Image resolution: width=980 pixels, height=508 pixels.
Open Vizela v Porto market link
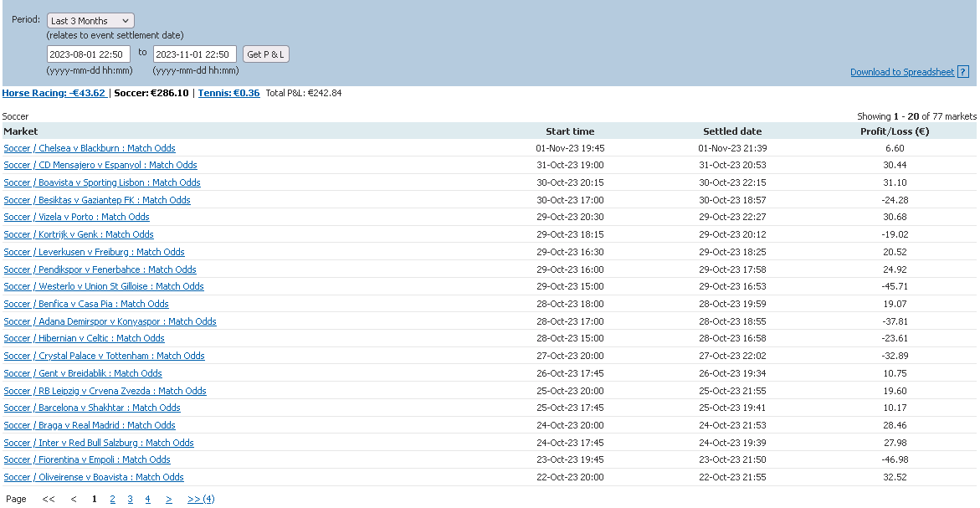76,217
